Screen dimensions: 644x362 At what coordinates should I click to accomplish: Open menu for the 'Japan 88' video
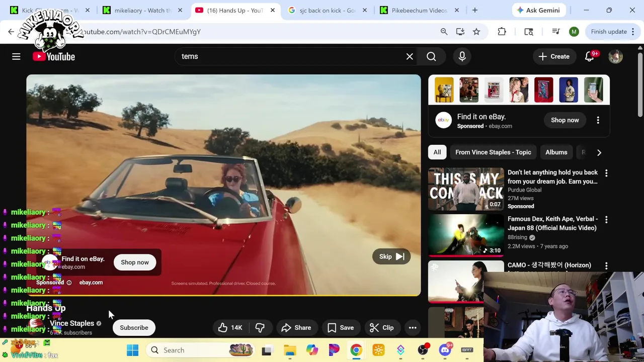click(606, 220)
